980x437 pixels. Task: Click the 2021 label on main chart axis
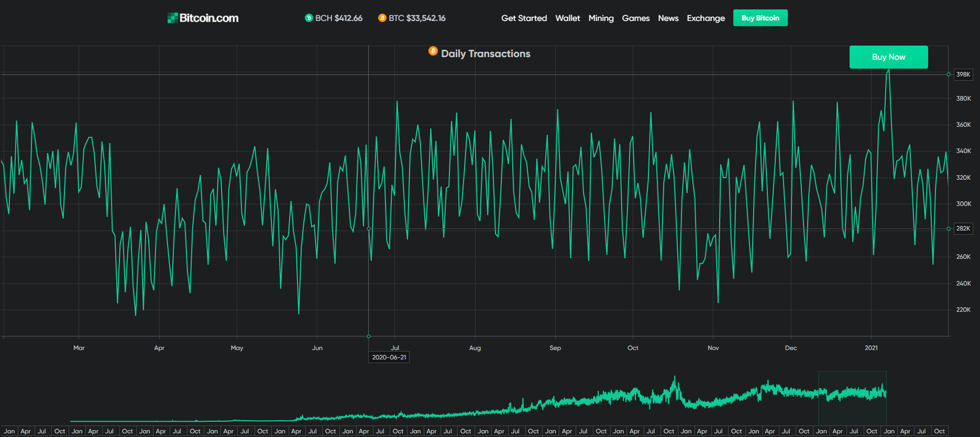[871, 348]
